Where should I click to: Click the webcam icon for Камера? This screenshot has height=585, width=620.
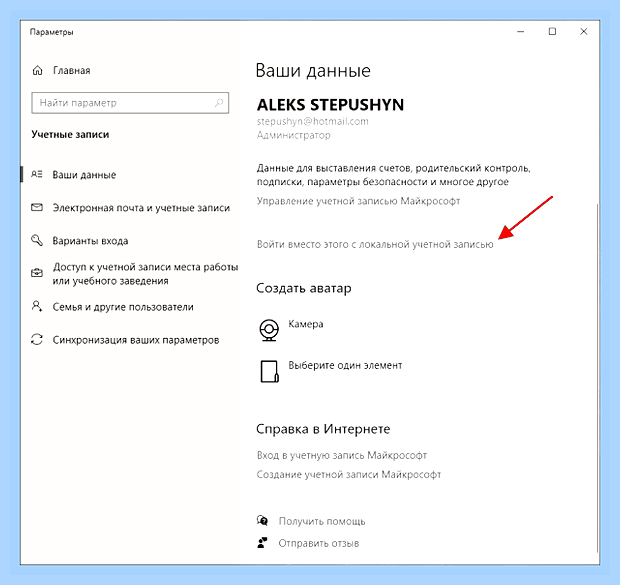click(x=269, y=330)
